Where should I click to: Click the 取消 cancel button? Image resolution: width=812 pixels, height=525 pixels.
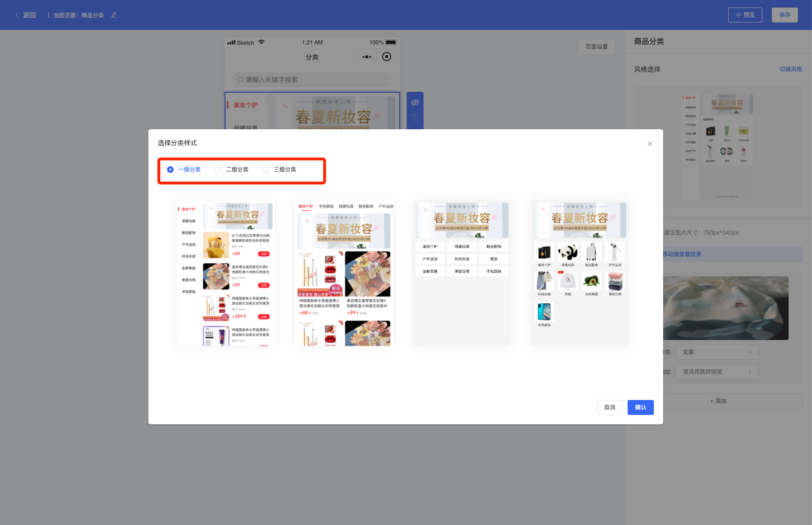[609, 407]
